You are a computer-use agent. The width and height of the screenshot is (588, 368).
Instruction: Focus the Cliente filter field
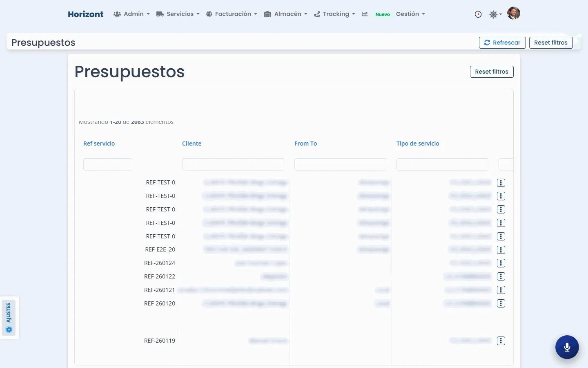pos(233,164)
